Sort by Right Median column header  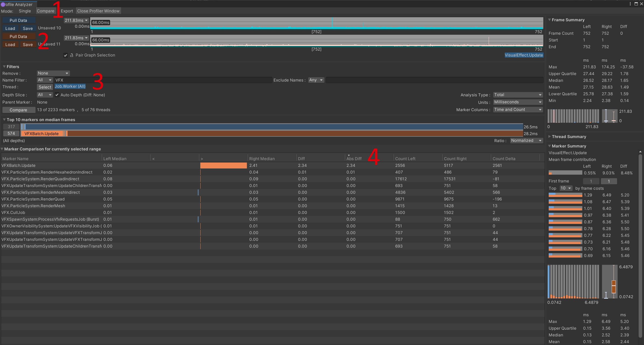tap(272, 159)
